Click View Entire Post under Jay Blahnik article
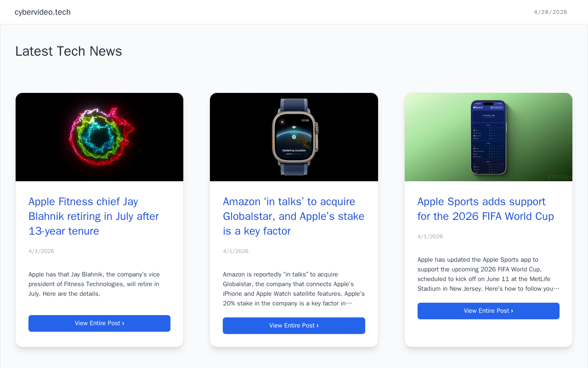Screen dimensions: 588x368 point(99,323)
